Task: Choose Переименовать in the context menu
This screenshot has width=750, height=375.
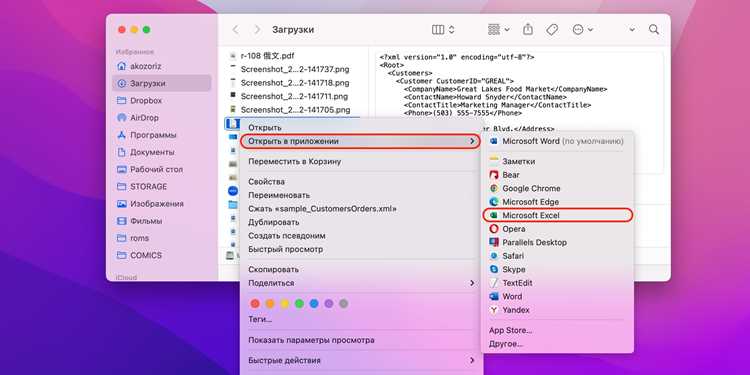Action: (361, 195)
